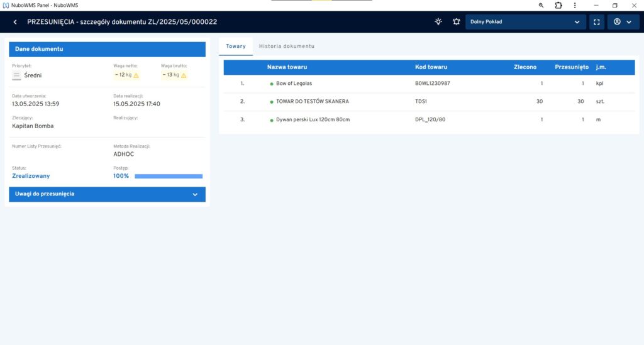Click the 100% progress bar
The width and height of the screenshot is (644, 345).
tap(169, 177)
